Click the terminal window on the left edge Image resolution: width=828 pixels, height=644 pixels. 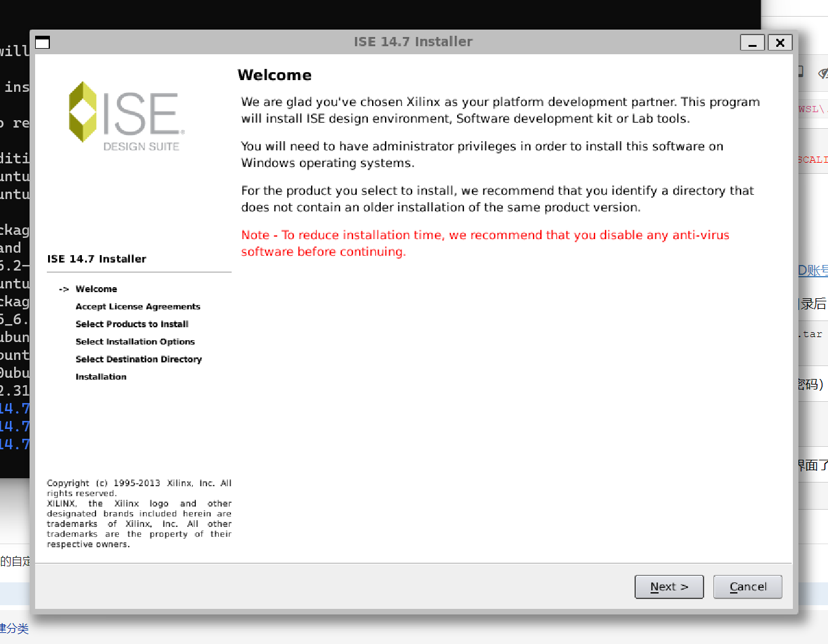[x=15, y=247]
